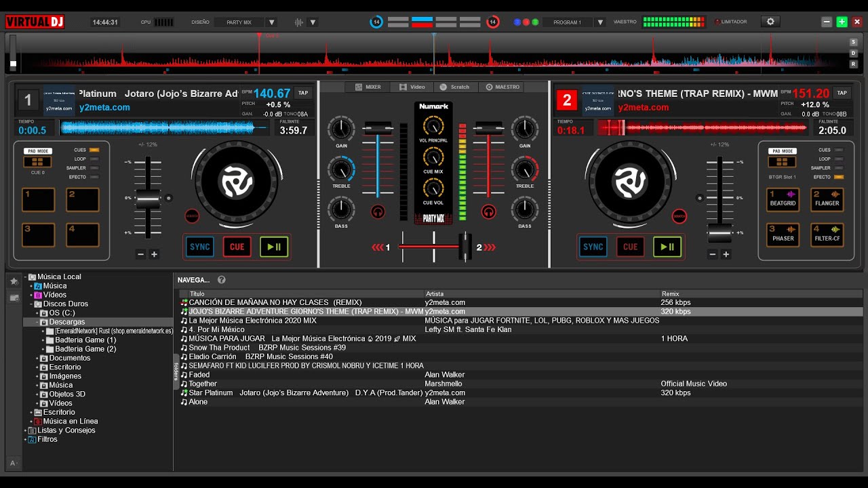
Task: Activate the Flanger effect pad on deck 2
Action: pyautogui.click(x=827, y=200)
